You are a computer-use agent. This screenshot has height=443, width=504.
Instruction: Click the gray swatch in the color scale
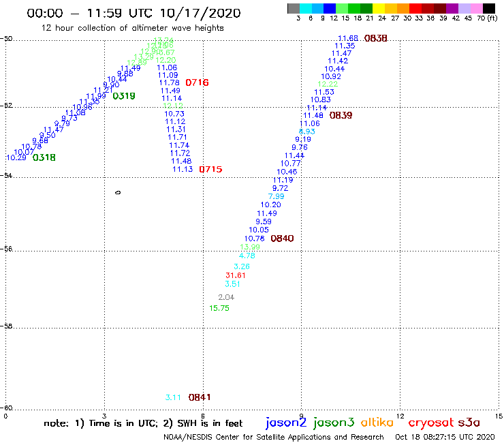294,8
